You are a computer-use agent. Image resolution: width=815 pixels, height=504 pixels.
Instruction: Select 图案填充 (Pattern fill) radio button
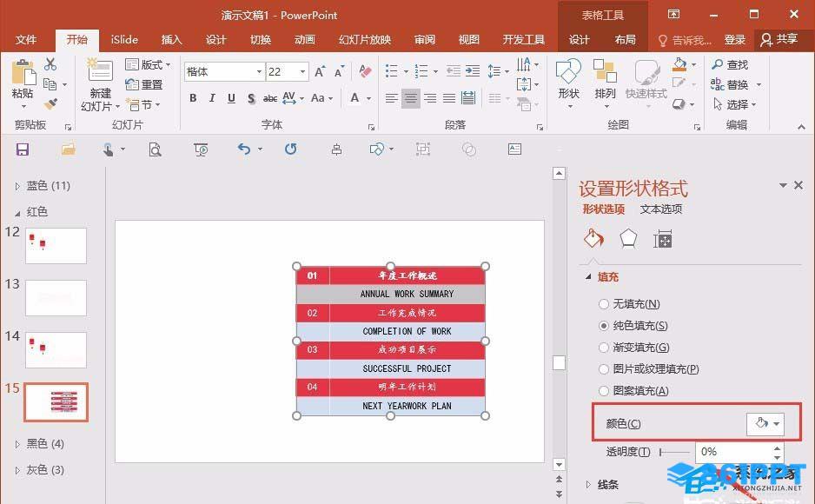click(x=604, y=391)
